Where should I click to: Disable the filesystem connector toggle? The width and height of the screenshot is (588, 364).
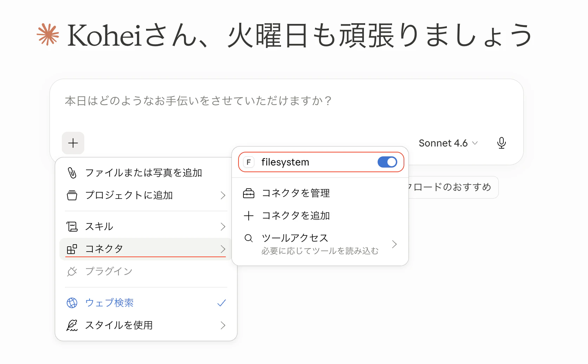click(x=387, y=162)
